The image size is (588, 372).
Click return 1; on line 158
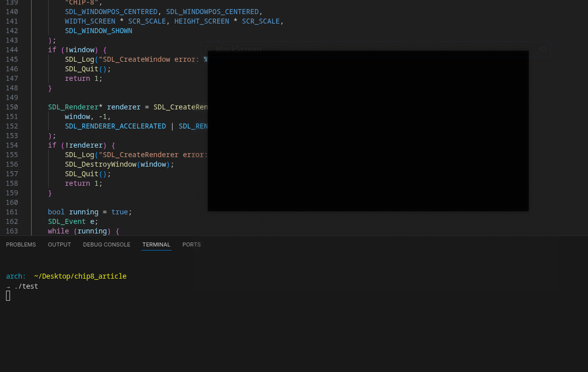coord(84,184)
